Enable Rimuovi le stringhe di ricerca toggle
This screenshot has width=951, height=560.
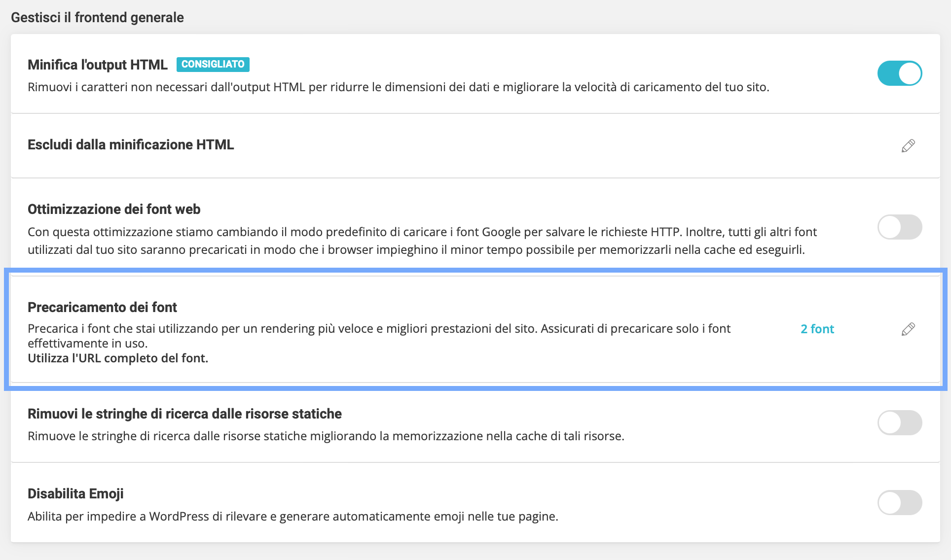tap(899, 423)
